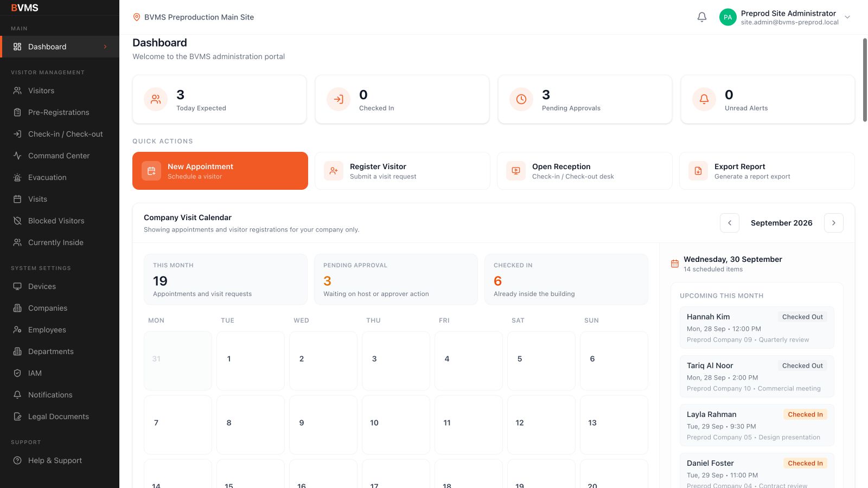Click the Companies building icon
The image size is (868, 488).
(17, 308)
